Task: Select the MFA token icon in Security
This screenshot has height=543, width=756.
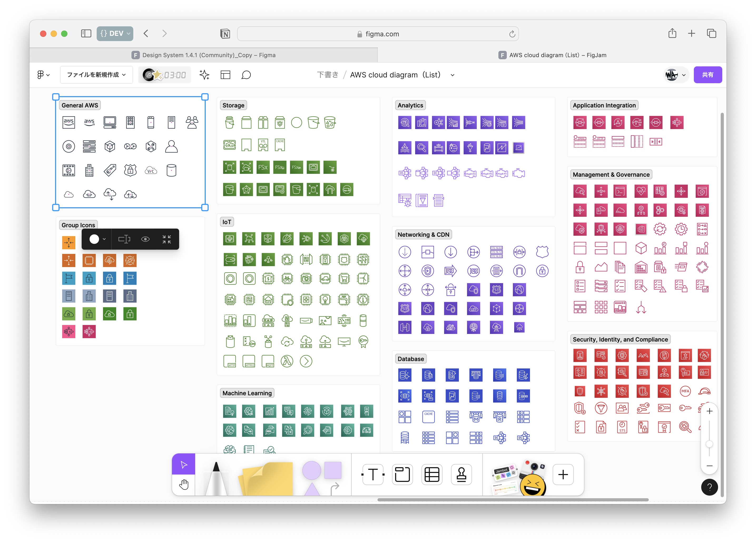Action: click(x=685, y=391)
